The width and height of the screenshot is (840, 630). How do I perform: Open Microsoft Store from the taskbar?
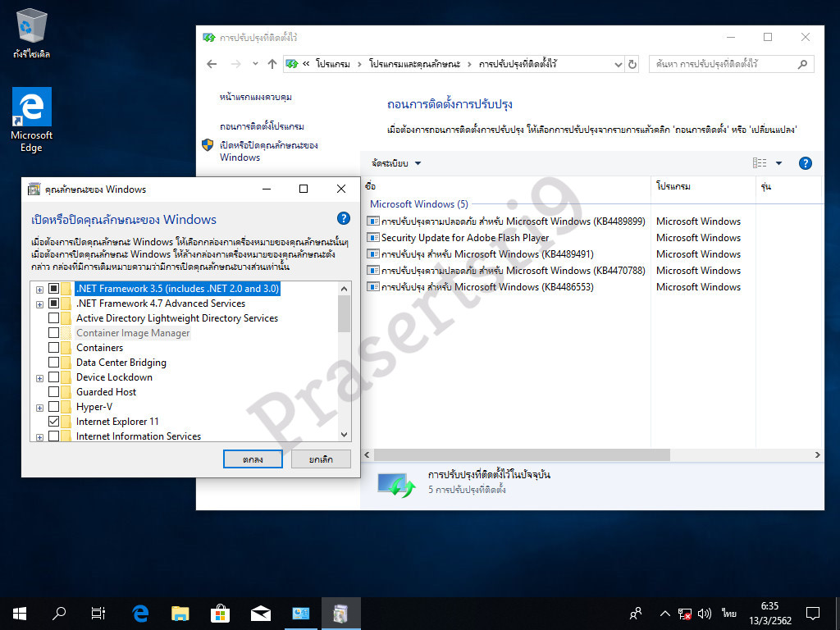(220, 614)
